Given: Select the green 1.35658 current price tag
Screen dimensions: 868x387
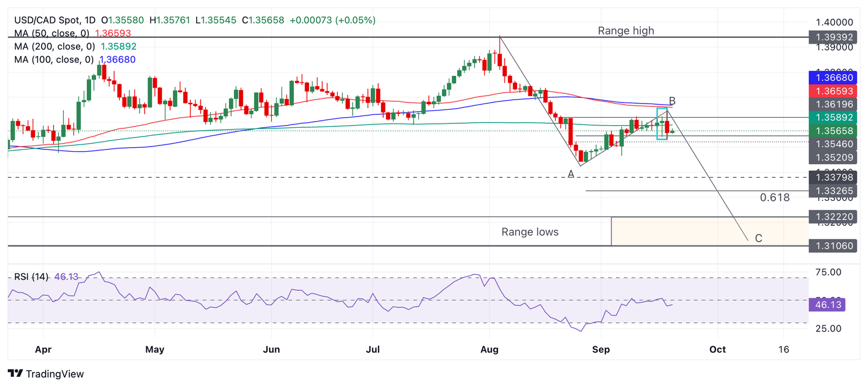Looking at the screenshot, I should pos(832,131).
